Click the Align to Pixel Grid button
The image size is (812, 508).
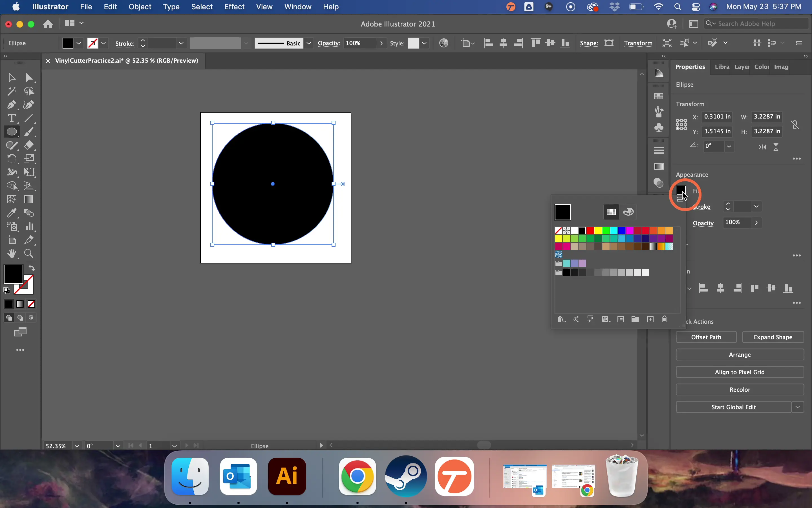coord(740,372)
